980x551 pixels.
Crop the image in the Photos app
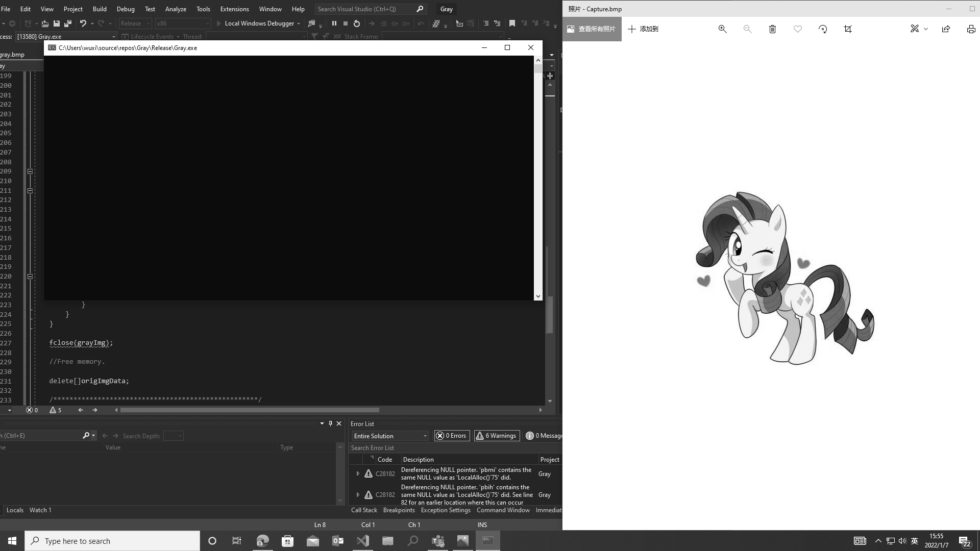coord(848,29)
